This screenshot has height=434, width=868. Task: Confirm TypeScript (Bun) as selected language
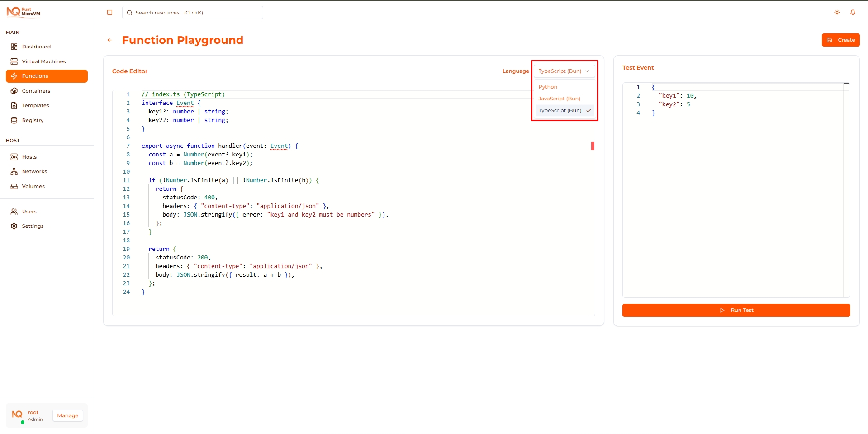point(561,110)
